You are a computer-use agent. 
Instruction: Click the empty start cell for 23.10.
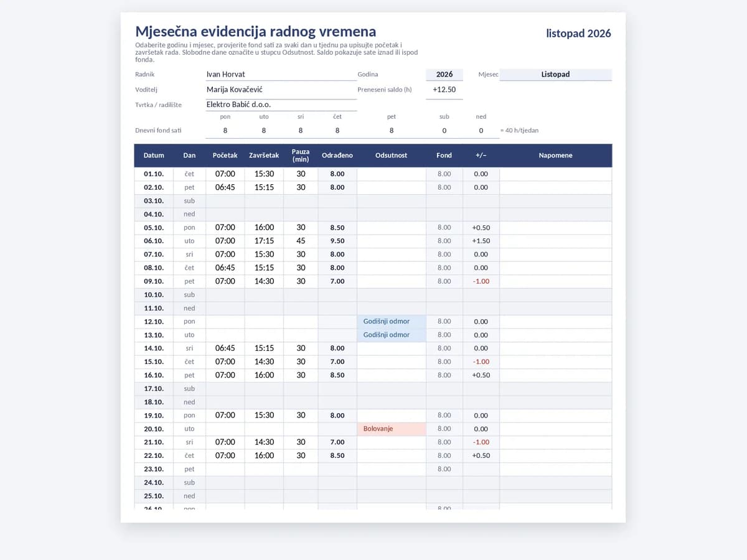[225, 469]
